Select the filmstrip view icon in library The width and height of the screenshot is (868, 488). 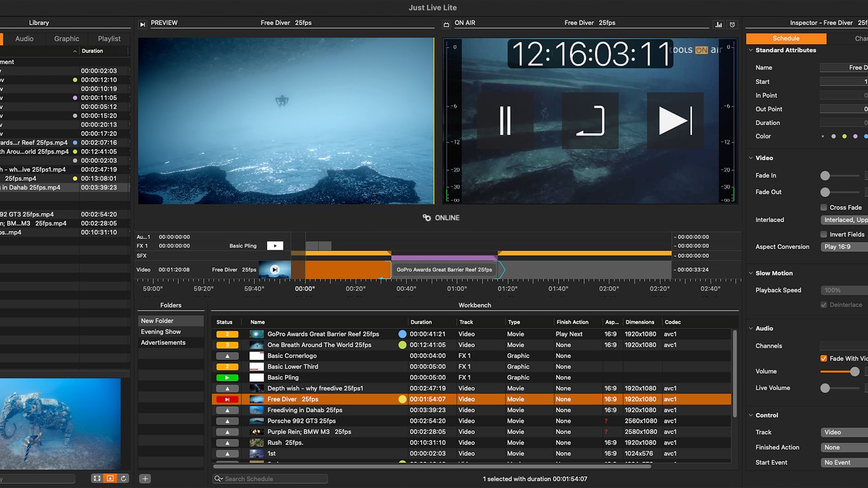96,478
